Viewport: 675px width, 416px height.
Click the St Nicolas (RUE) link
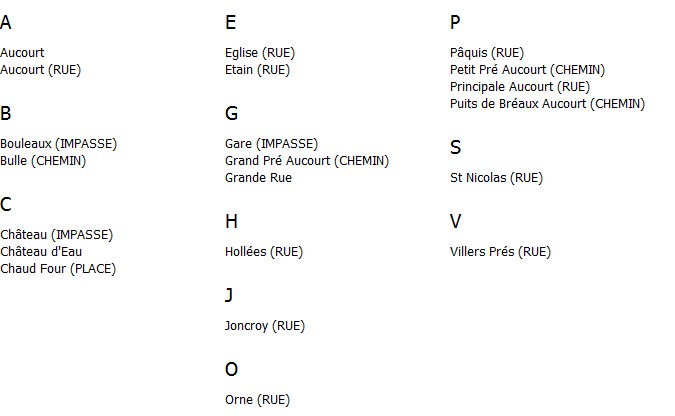coord(496,177)
